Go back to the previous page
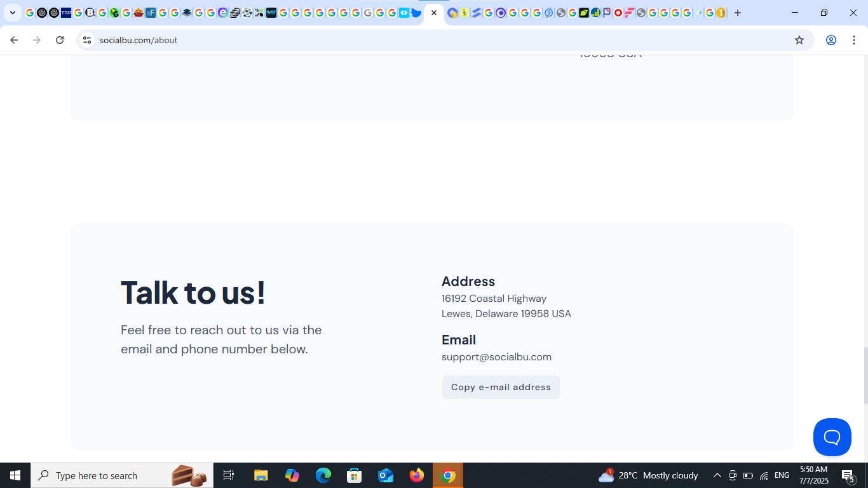 pyautogui.click(x=14, y=40)
